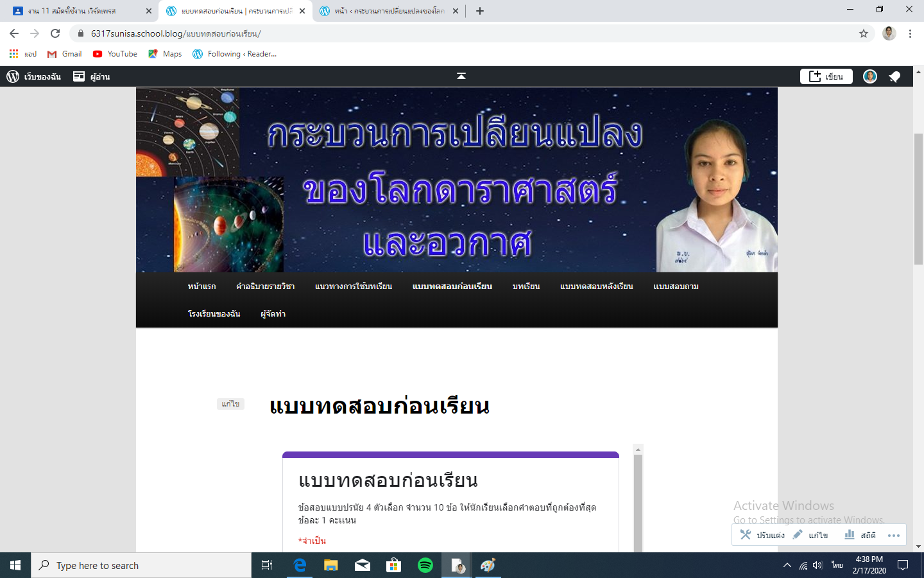Click the เขียน write button
This screenshot has height=578, width=924.
point(826,77)
